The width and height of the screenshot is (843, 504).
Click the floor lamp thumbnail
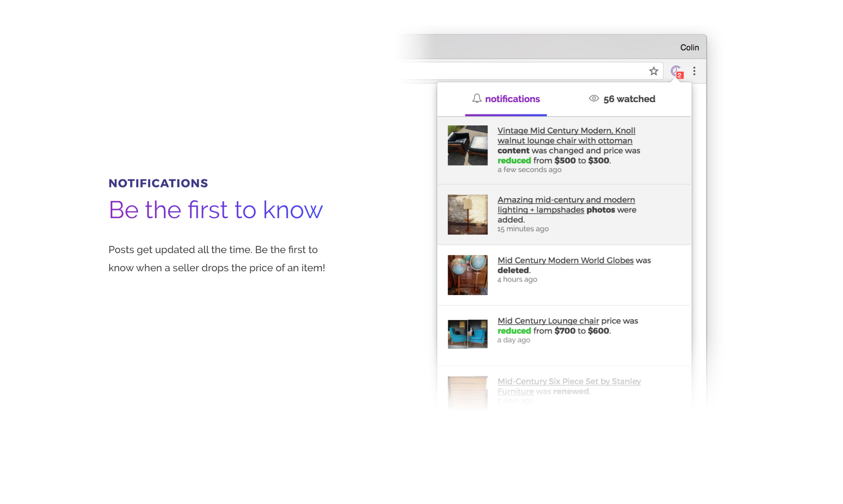pos(467,215)
